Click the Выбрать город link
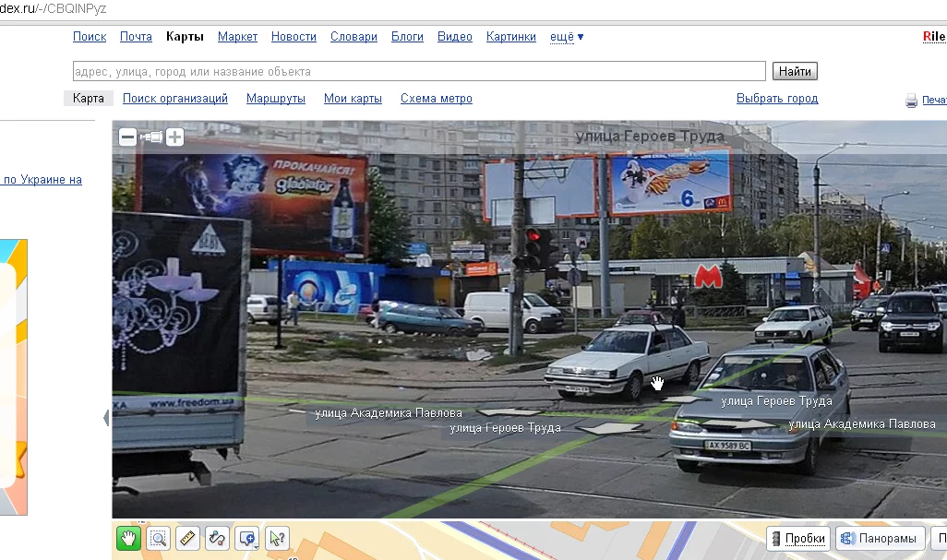The width and height of the screenshot is (947, 560). [777, 99]
